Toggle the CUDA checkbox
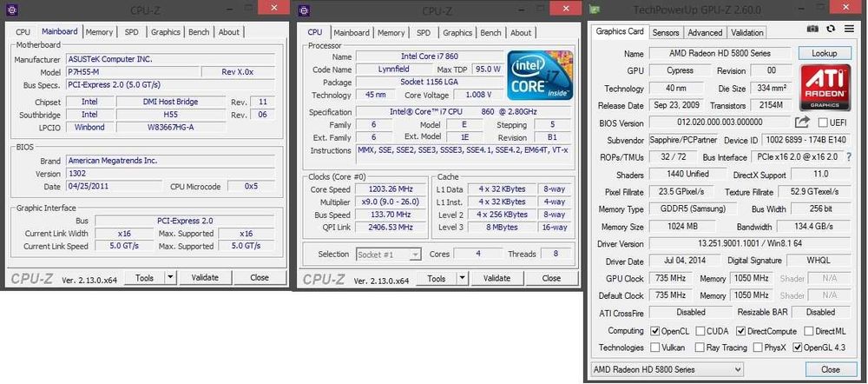This screenshot has width=868, height=384. pyautogui.click(x=700, y=331)
